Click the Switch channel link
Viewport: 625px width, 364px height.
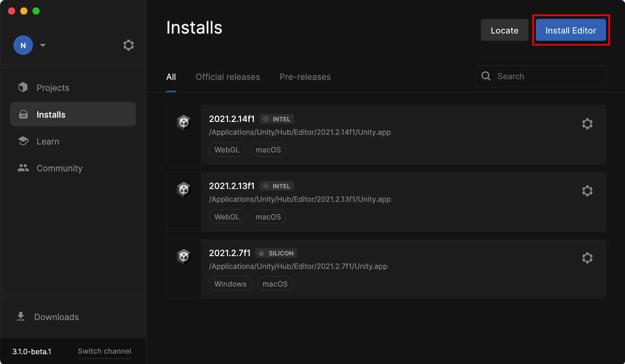(x=104, y=351)
